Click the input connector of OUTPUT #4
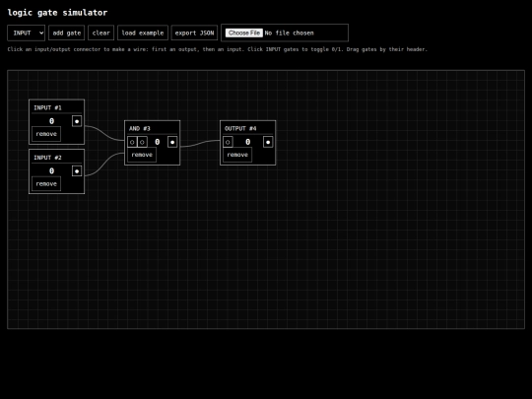Viewport: 532px width, 399px height. click(228, 142)
